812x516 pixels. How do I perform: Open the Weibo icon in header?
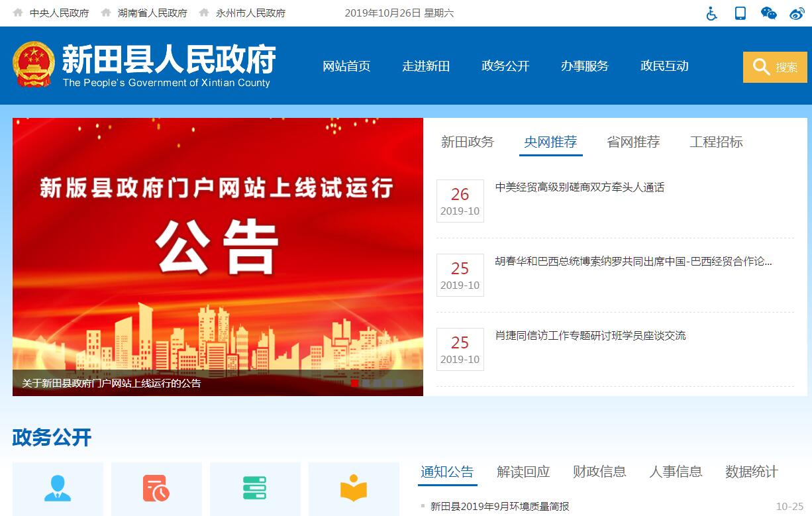tap(797, 13)
